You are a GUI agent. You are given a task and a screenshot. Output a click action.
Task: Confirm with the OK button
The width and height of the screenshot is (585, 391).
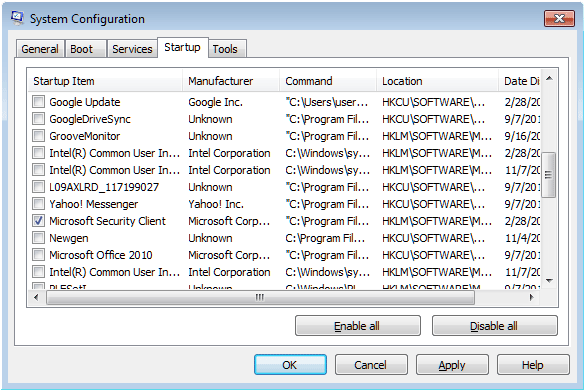[290, 365]
